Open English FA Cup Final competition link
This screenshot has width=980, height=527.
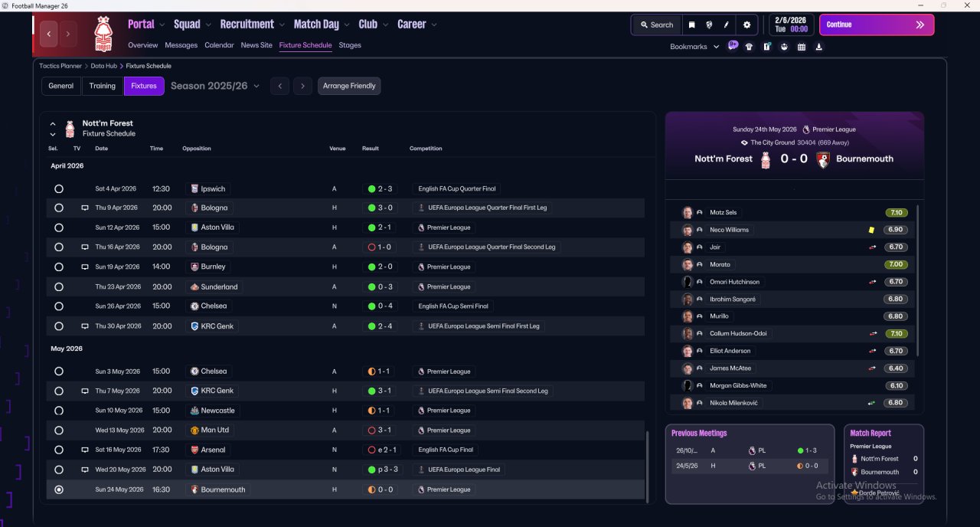446,450
